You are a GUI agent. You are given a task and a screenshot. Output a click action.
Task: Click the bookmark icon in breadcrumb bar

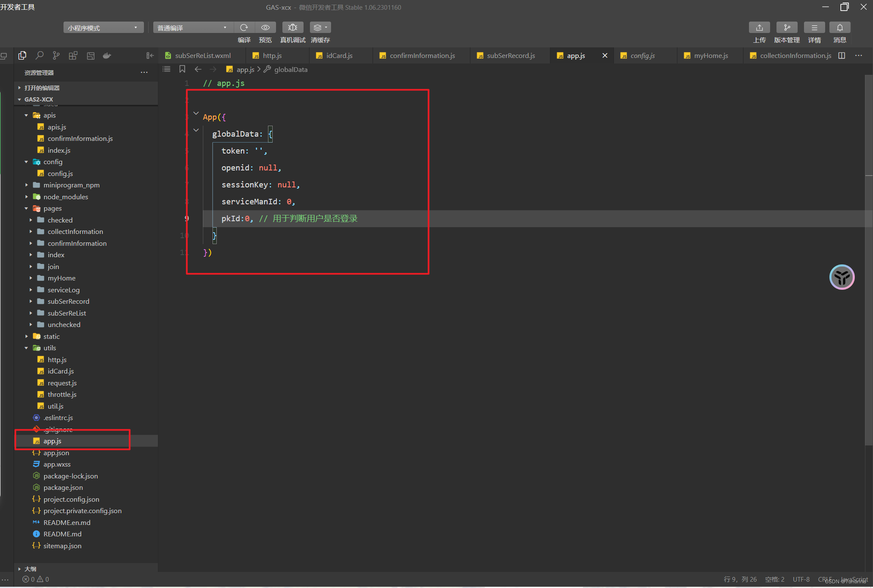[182, 69]
